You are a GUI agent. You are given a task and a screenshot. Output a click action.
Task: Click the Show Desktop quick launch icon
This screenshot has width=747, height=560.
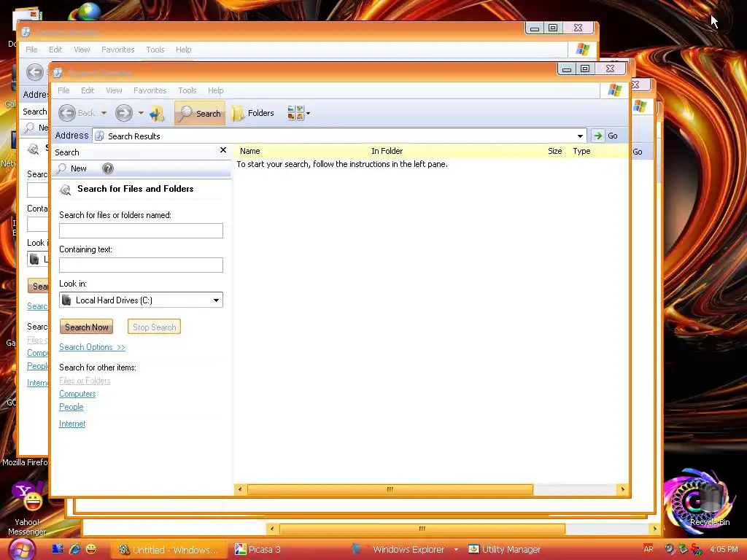click(58, 549)
